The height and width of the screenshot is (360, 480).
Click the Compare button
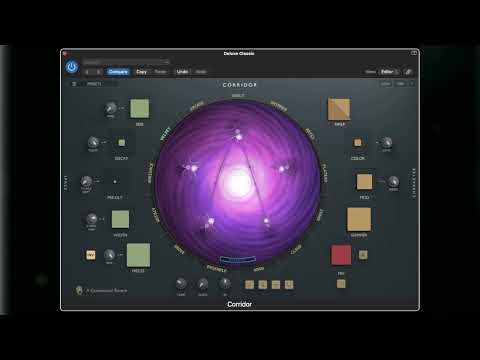[x=118, y=72]
